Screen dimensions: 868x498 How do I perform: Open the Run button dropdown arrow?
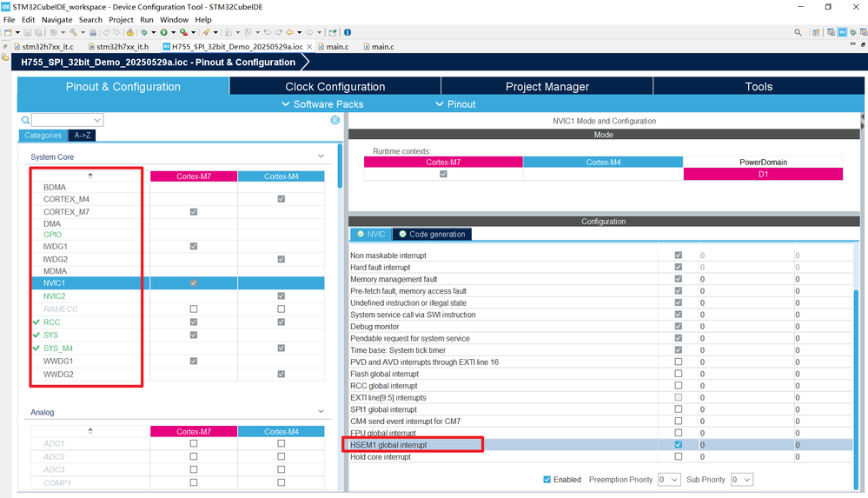pyautogui.click(x=173, y=32)
